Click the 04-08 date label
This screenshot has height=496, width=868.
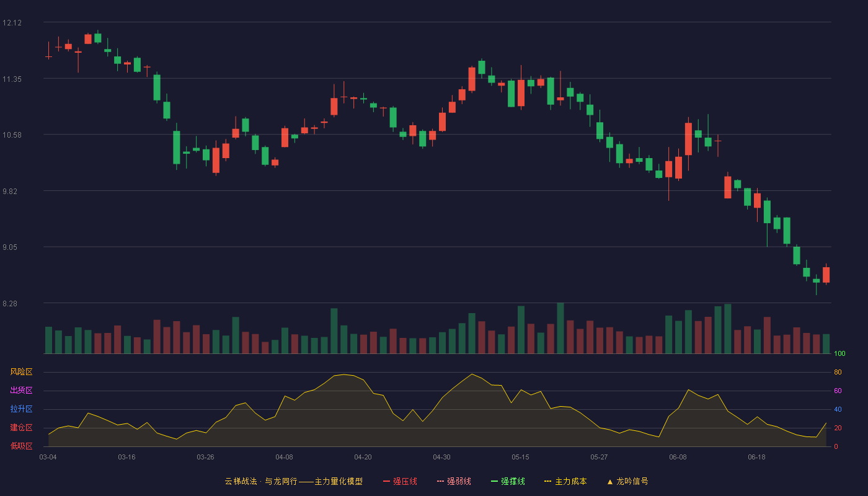point(284,457)
